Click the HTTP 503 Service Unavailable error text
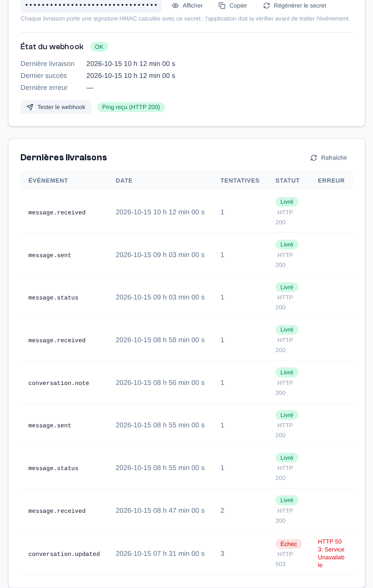 pyautogui.click(x=331, y=553)
